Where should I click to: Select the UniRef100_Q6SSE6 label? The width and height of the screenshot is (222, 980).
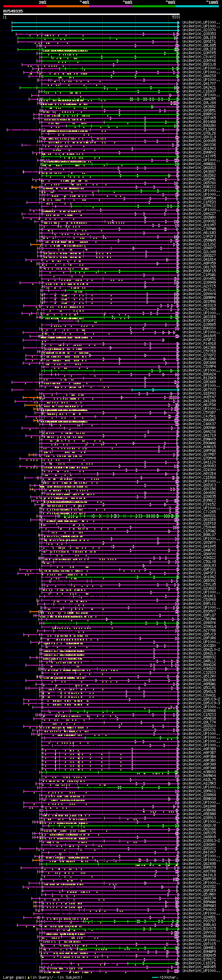[x=199, y=520]
